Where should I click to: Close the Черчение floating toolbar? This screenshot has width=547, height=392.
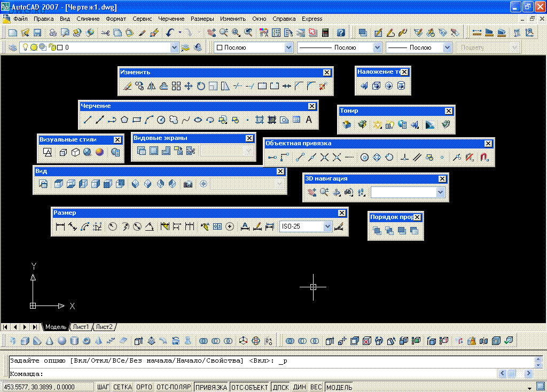[312, 106]
